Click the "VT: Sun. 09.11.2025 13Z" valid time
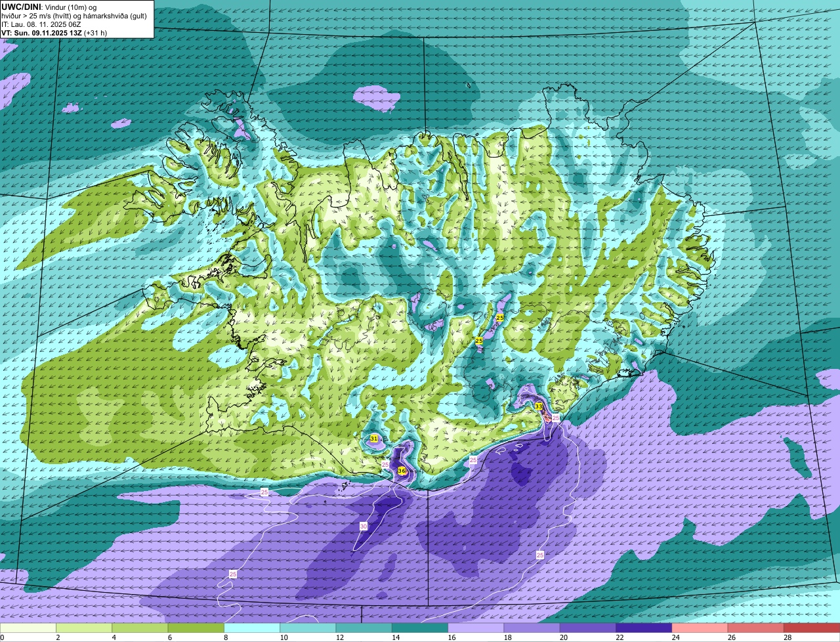840x642 pixels. coord(41,33)
